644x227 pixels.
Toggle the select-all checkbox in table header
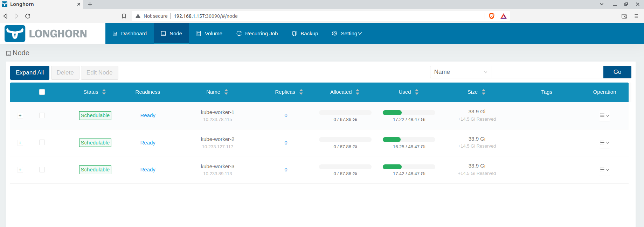42,92
